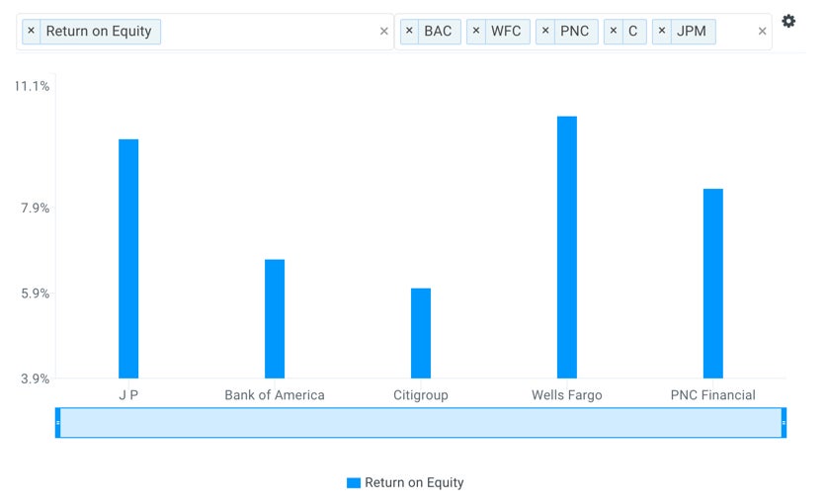
Task: Click the Wells Fargo axis label
Action: point(567,395)
